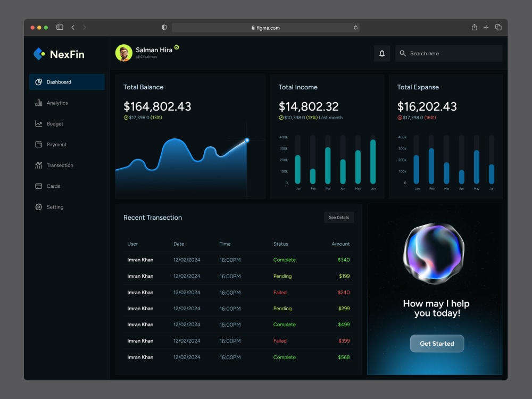
Task: Click the Transection chart icon
Action: click(39, 165)
